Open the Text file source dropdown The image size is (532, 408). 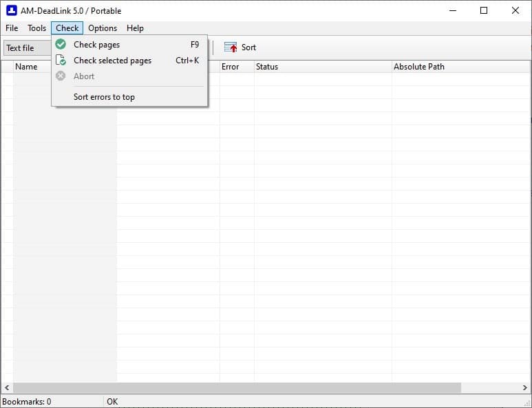coord(28,48)
